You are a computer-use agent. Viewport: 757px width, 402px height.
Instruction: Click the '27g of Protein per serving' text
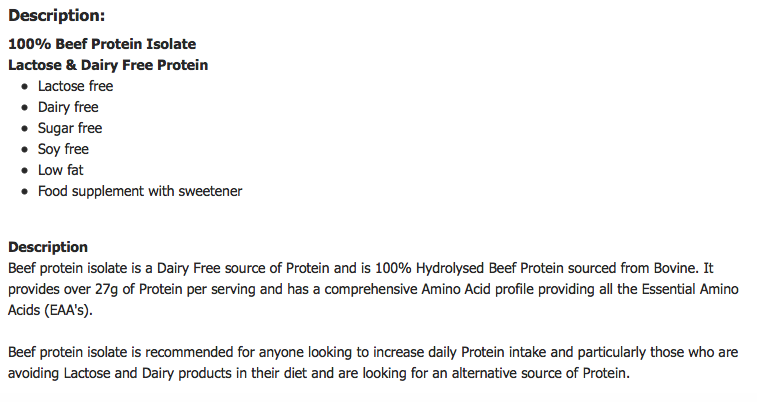point(175,289)
